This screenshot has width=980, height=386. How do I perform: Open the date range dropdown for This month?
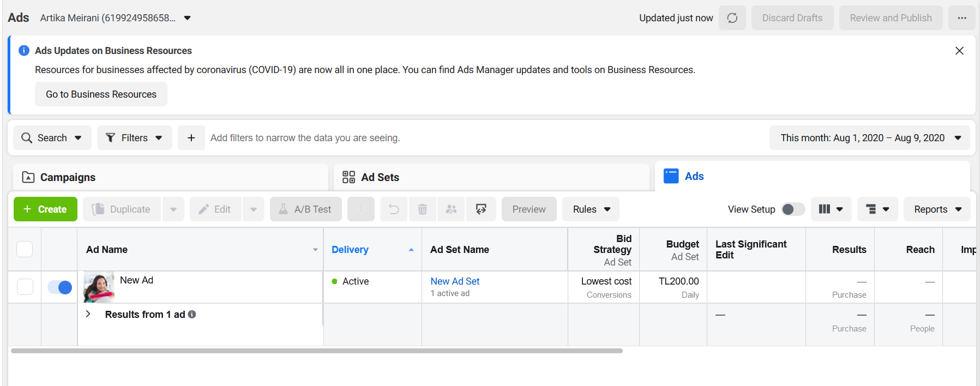(x=869, y=138)
